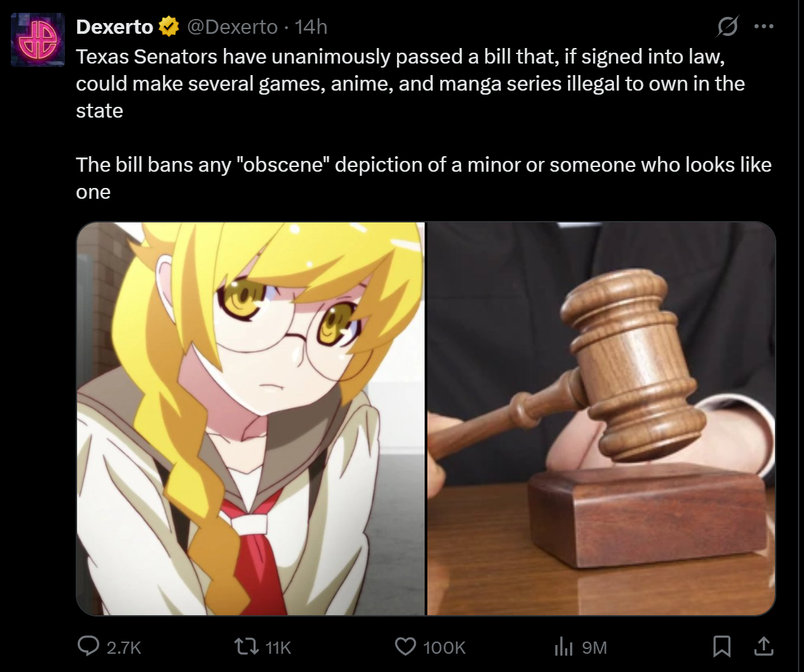View post analytics bar chart icon
This screenshot has height=672, width=804.
[x=563, y=646]
